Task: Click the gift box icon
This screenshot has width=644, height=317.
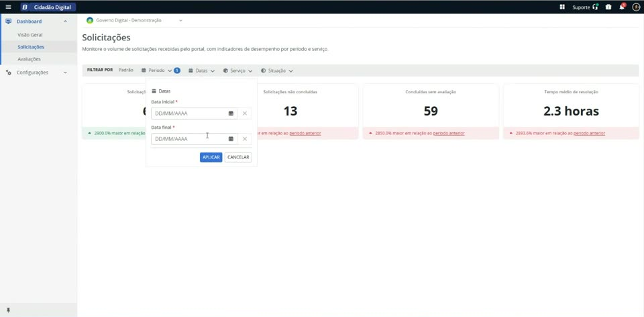Action: click(x=608, y=7)
